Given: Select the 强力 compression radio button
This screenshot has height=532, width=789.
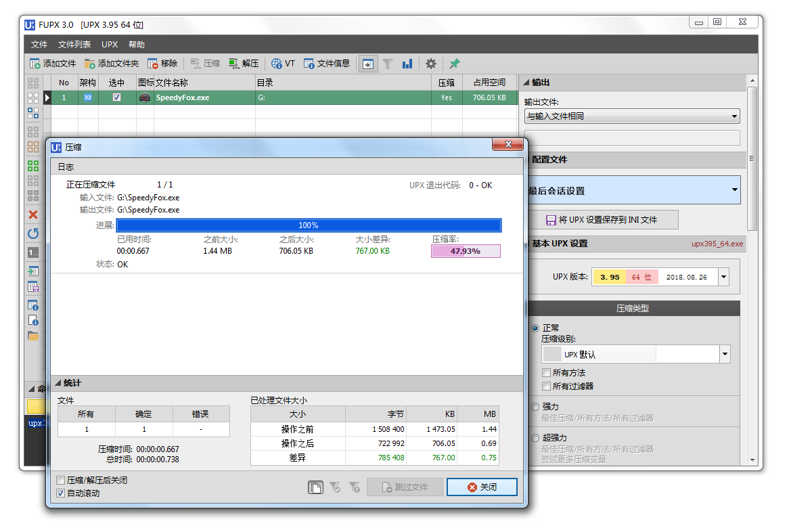Looking at the screenshot, I should click(536, 407).
